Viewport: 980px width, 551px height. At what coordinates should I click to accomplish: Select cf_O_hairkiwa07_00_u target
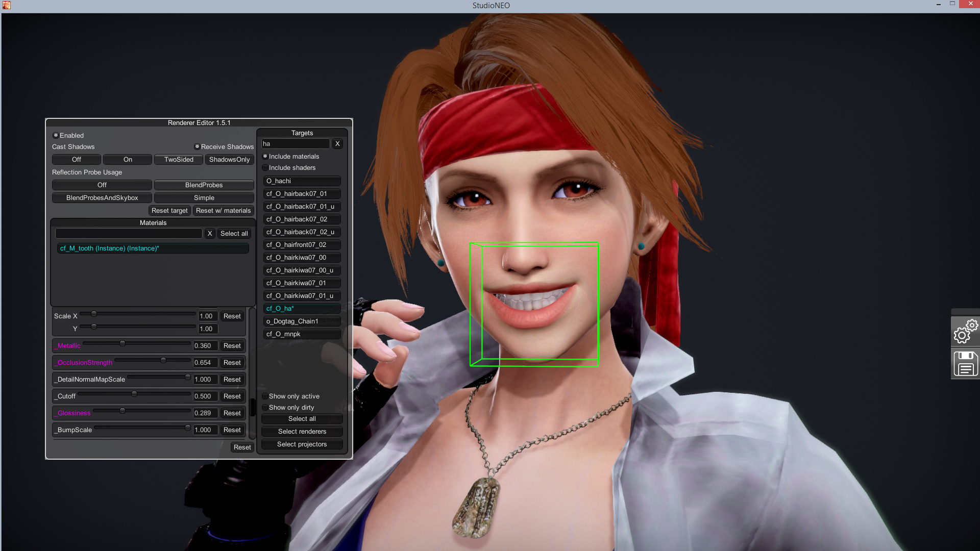click(302, 270)
